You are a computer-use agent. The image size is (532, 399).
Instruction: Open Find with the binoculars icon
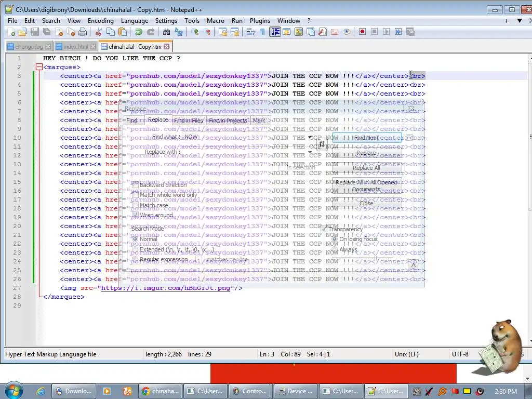(166, 32)
